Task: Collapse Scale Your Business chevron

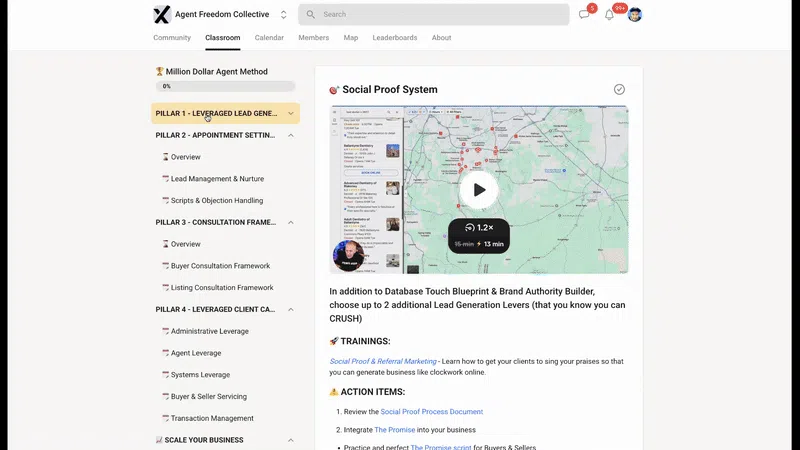Action: click(x=290, y=440)
